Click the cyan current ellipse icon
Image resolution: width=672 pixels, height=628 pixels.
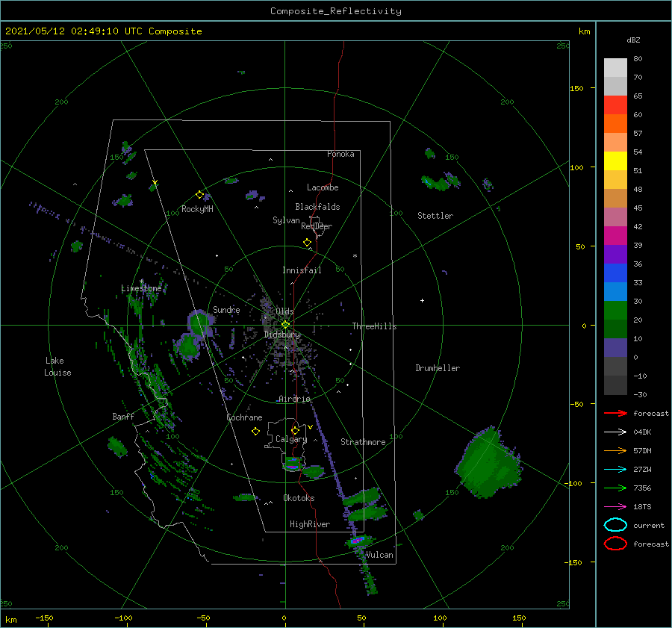pyautogui.click(x=615, y=525)
